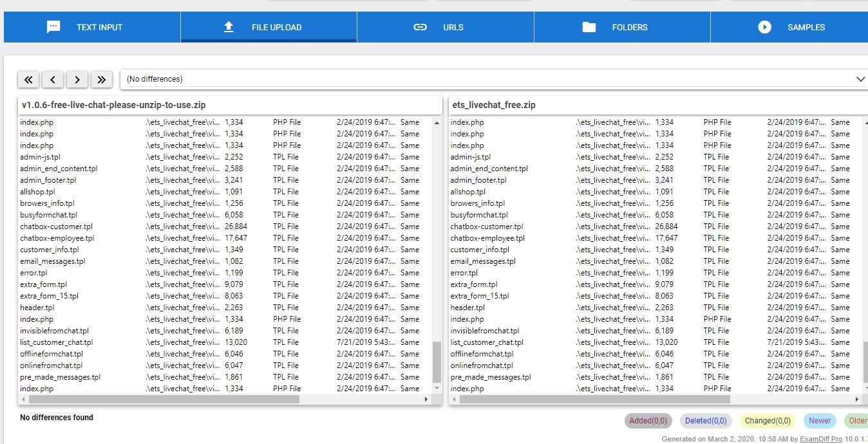
Task: Go to next difference arrow button
Action: tap(77, 80)
